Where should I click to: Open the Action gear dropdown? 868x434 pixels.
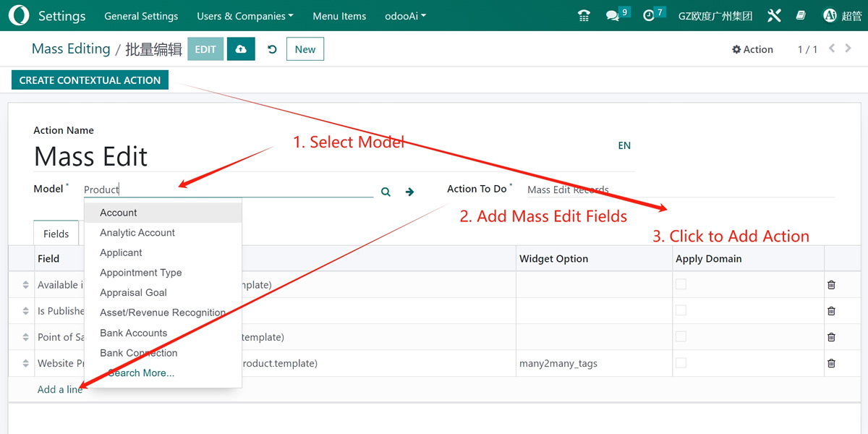pos(752,49)
